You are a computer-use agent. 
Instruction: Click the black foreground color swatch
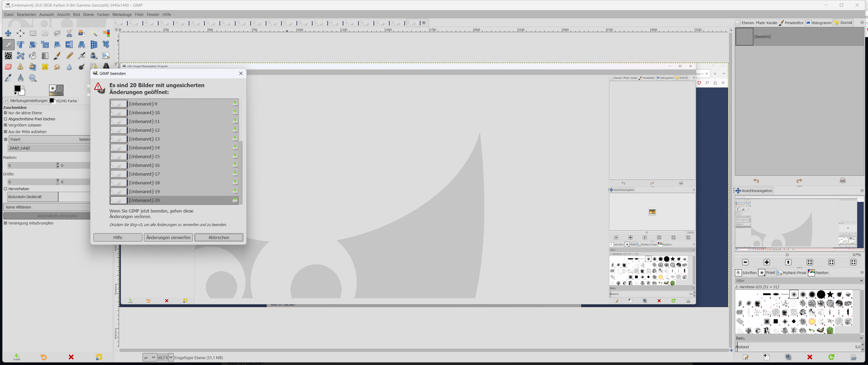pyautogui.click(x=18, y=89)
